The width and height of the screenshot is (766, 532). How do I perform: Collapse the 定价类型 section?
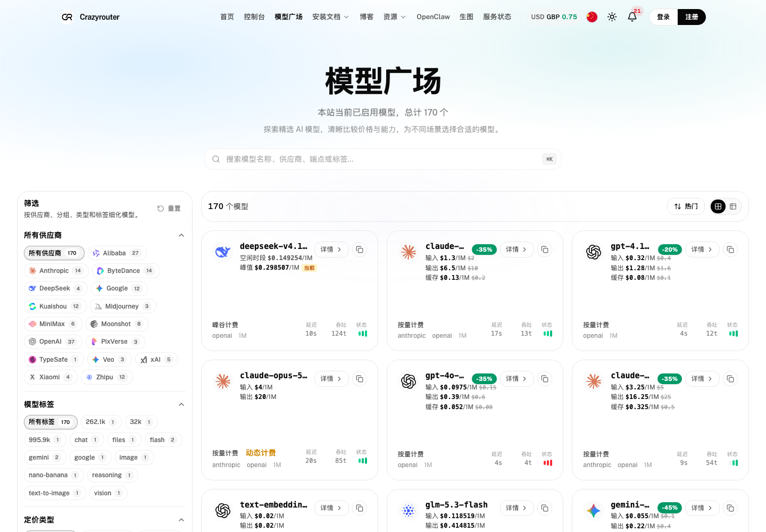pyautogui.click(x=181, y=520)
